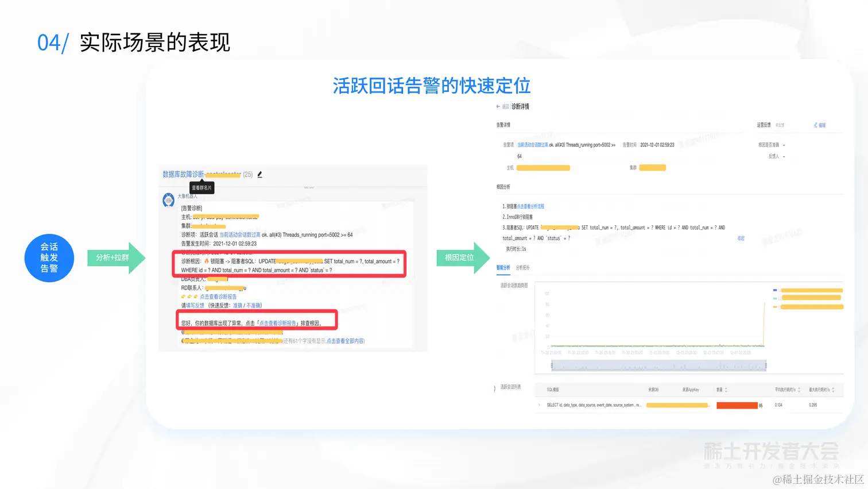
Task: Sort by 平均执行耗时/s column arrows
Action: (x=799, y=390)
